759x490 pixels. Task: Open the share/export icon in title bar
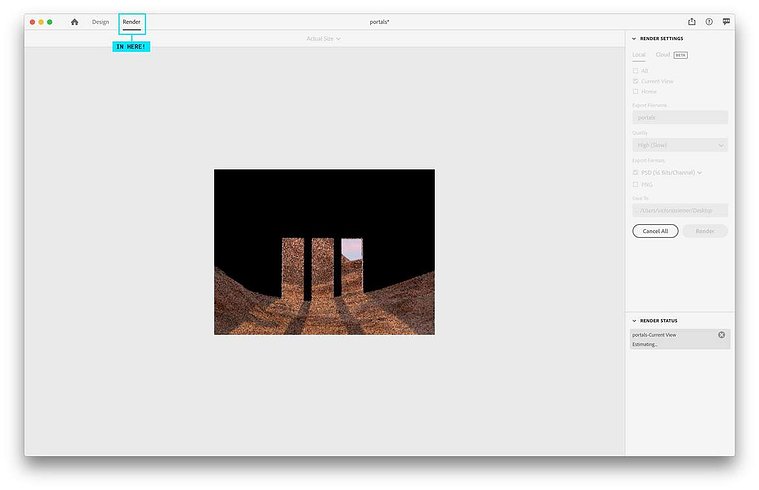(x=692, y=22)
